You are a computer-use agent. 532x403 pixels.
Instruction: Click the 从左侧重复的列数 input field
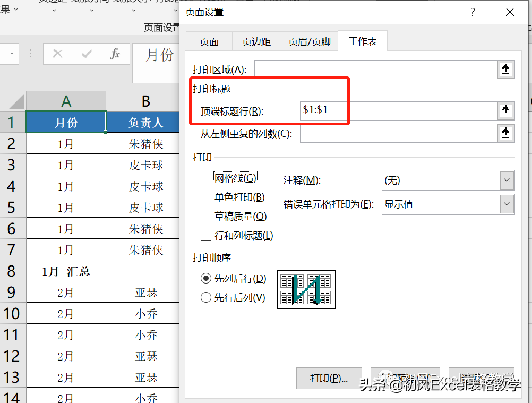[x=399, y=133]
